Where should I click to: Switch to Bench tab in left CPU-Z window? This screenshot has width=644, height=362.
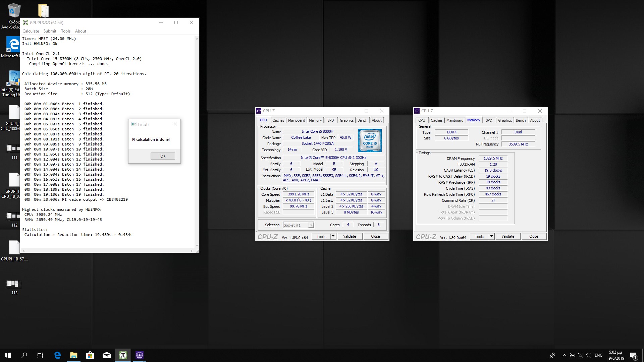coord(362,120)
